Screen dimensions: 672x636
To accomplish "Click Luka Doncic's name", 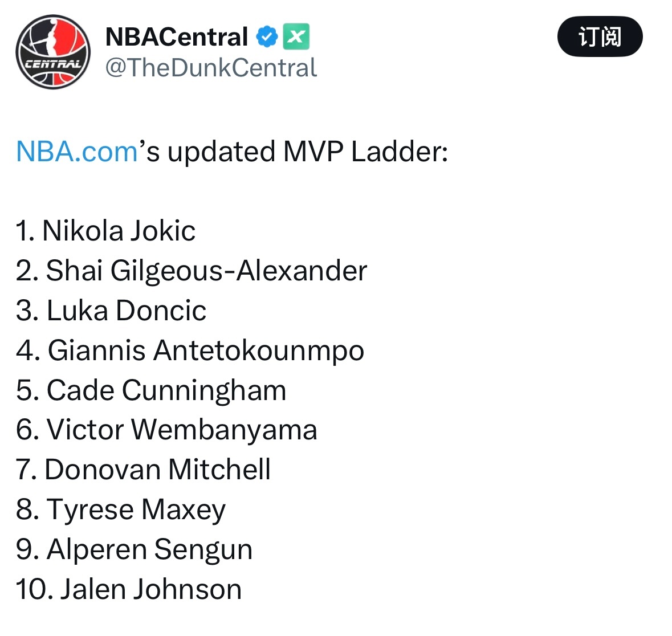I will [x=111, y=310].
